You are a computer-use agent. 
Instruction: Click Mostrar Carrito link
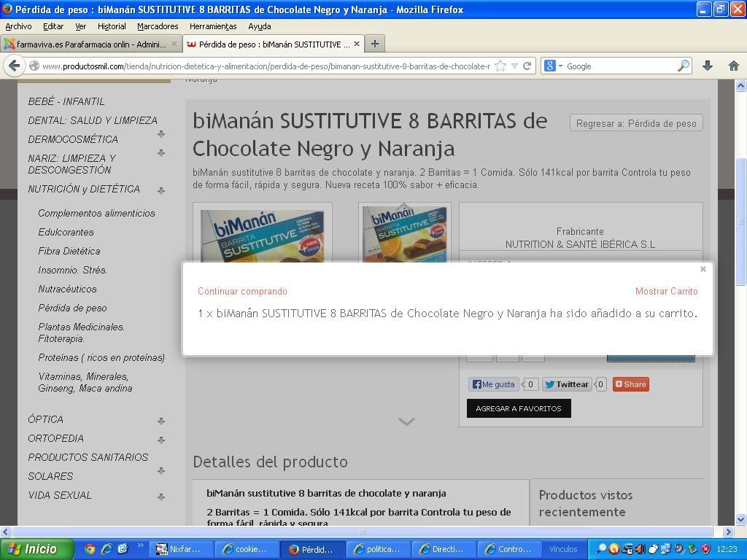[x=667, y=291]
